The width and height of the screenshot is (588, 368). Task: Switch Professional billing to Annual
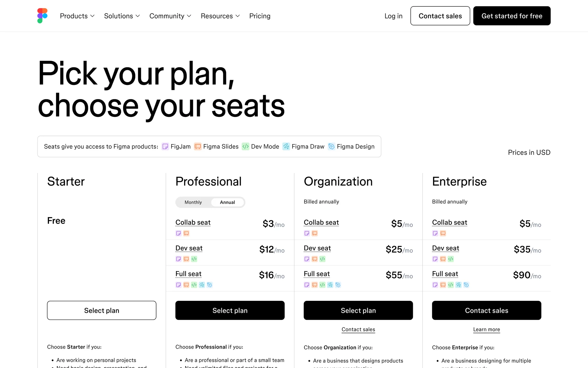click(x=227, y=202)
